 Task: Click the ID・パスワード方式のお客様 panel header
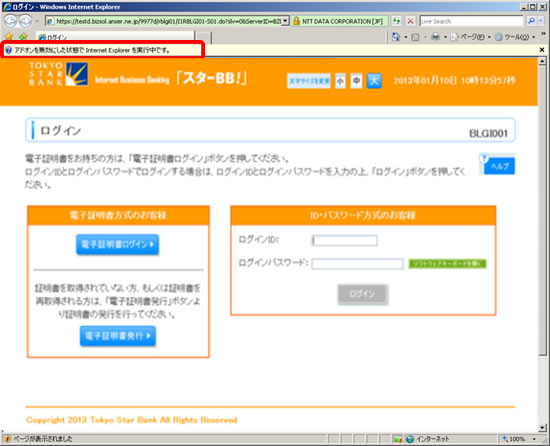coord(363,215)
